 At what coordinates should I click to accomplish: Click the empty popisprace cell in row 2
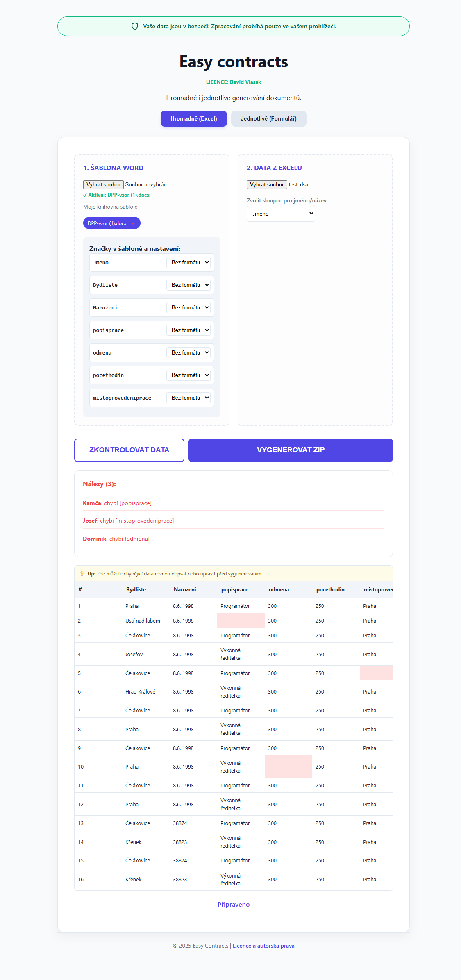[x=241, y=621]
